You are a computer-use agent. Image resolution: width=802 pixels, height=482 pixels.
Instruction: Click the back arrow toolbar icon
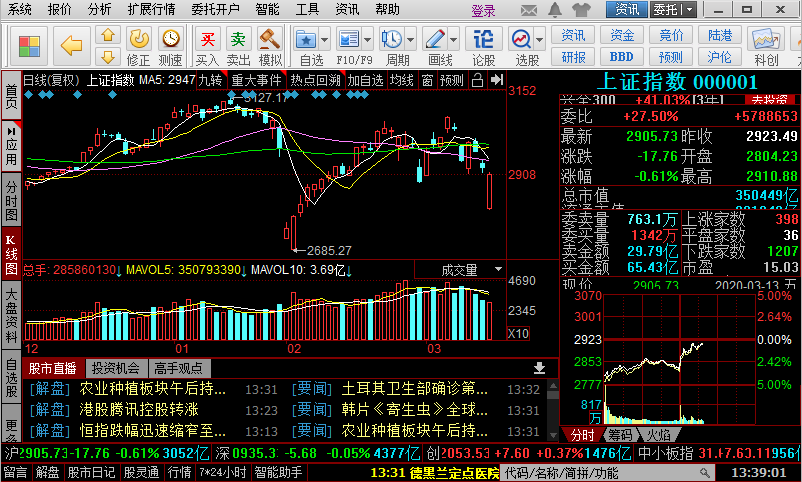coord(71,45)
